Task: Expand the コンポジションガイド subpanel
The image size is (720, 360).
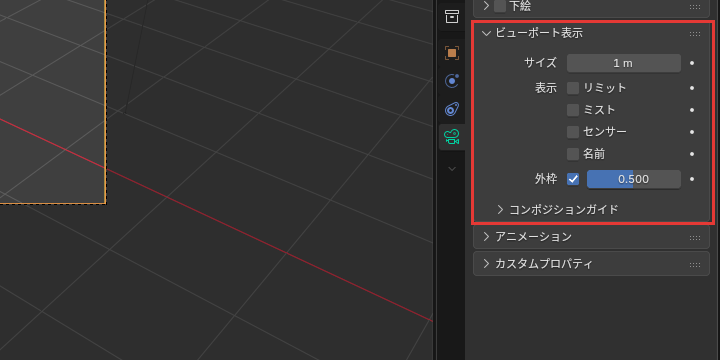Action: (x=501, y=210)
